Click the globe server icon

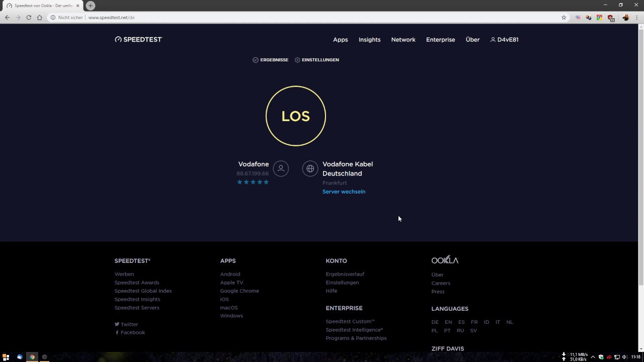[x=310, y=168]
